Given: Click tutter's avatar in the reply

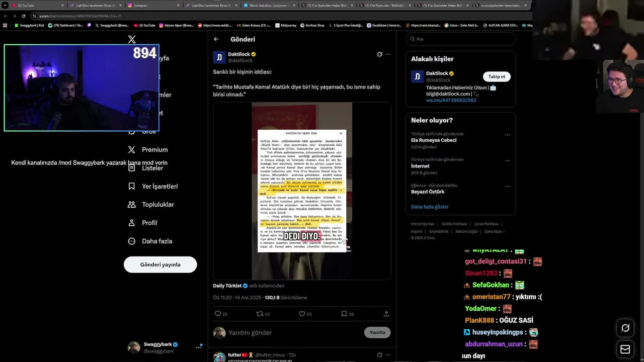Looking at the screenshot, I should [219, 357].
